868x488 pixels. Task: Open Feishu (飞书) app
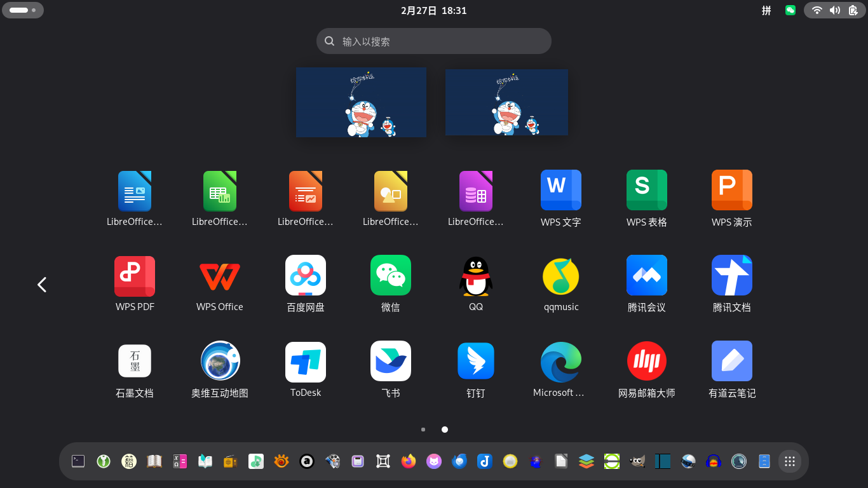[x=390, y=362]
